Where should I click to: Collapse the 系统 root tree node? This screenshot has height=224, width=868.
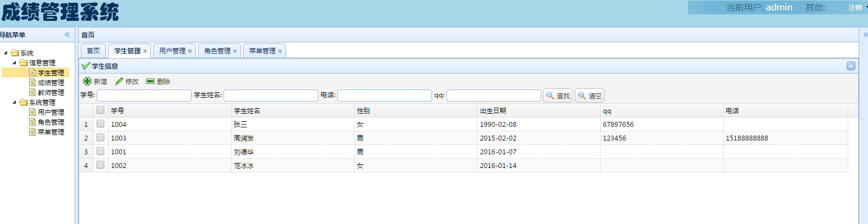coord(6,53)
